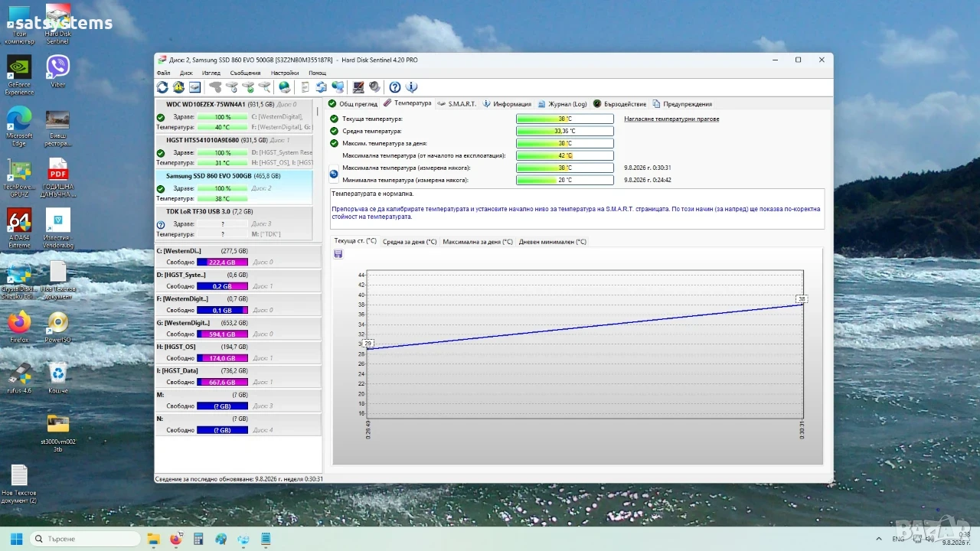Open the Hard Disk Sentinel desktop shortcut
The width and height of the screenshot is (980, 551).
click(58, 24)
